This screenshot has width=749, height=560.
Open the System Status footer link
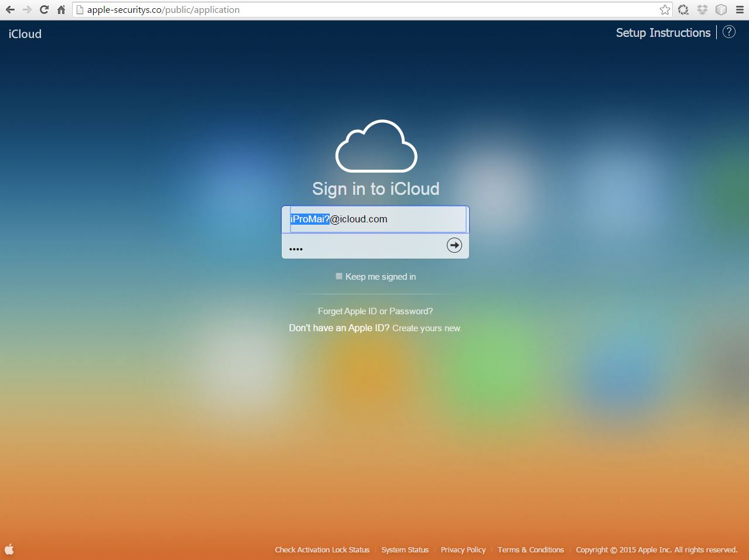click(x=405, y=550)
